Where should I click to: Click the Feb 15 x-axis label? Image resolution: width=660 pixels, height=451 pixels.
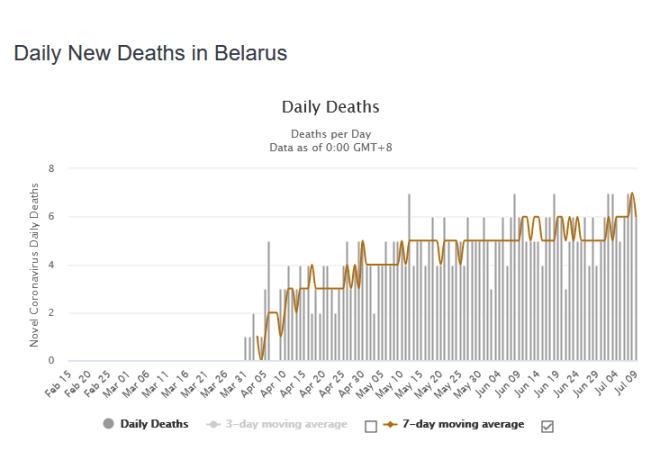[x=56, y=381]
